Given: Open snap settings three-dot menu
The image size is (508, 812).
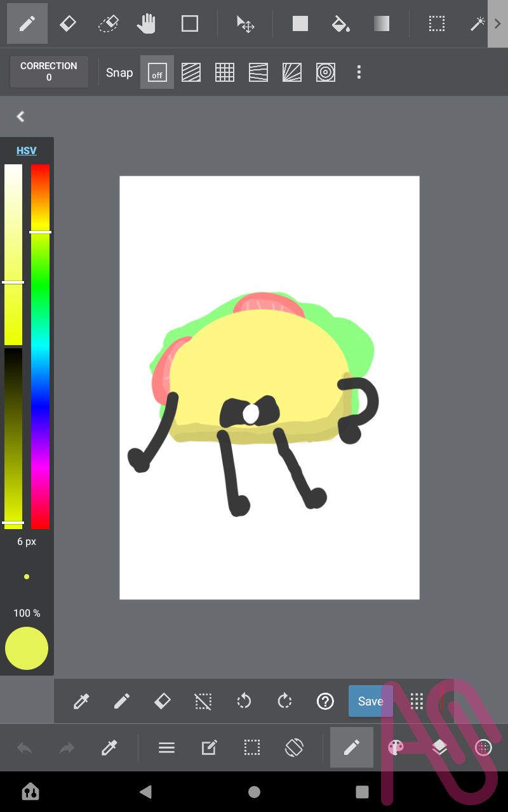Looking at the screenshot, I should (359, 72).
